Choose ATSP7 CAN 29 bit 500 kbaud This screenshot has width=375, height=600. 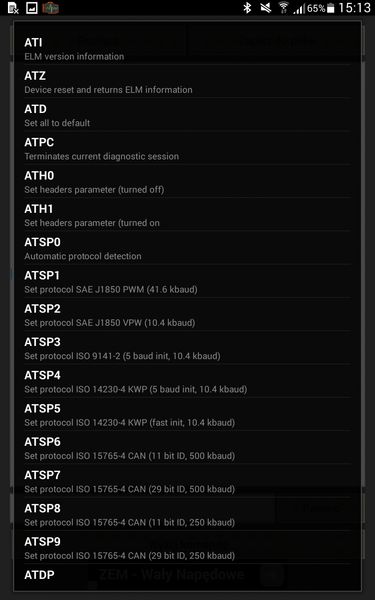click(x=188, y=481)
